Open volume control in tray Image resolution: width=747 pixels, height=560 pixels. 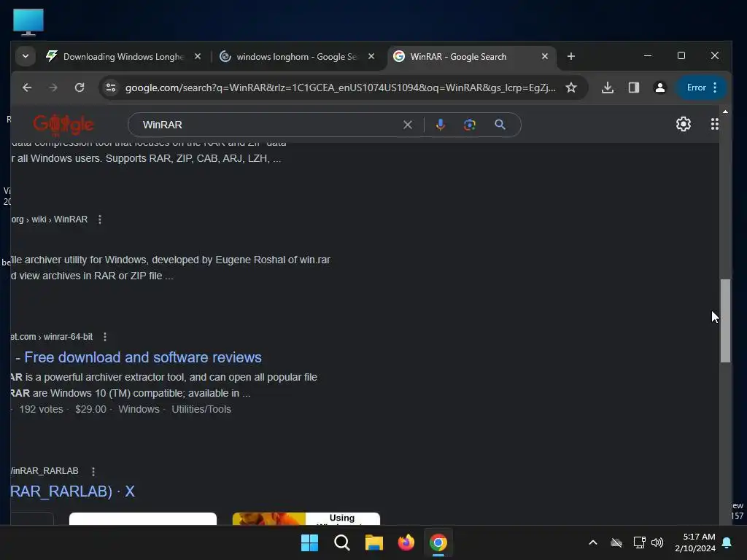(657, 542)
